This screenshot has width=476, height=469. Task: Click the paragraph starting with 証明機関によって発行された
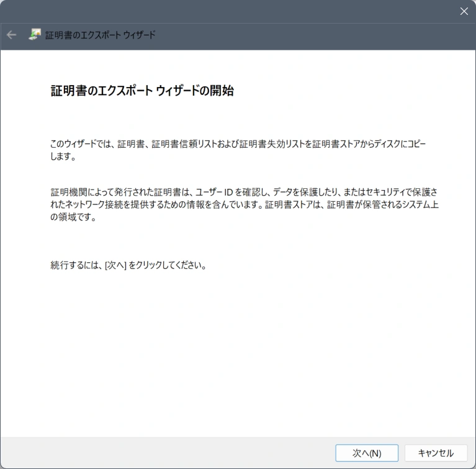click(x=245, y=204)
